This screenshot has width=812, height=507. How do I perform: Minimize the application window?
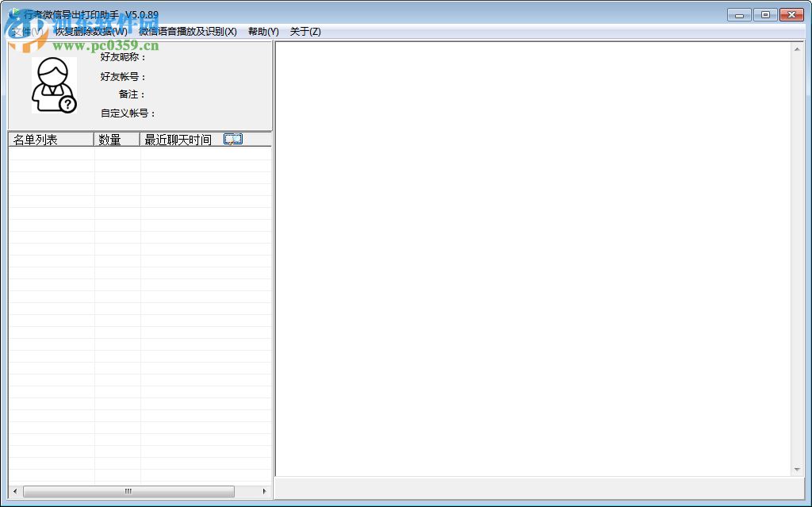(739, 15)
